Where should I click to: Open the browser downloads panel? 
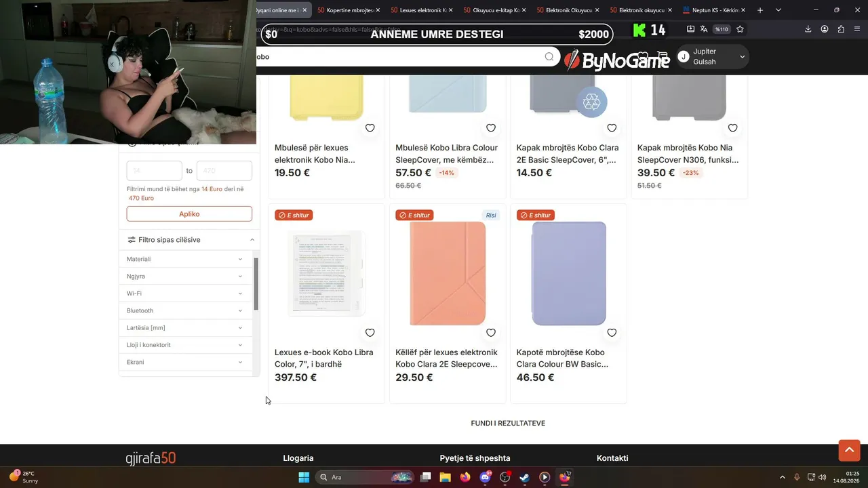coord(808,29)
